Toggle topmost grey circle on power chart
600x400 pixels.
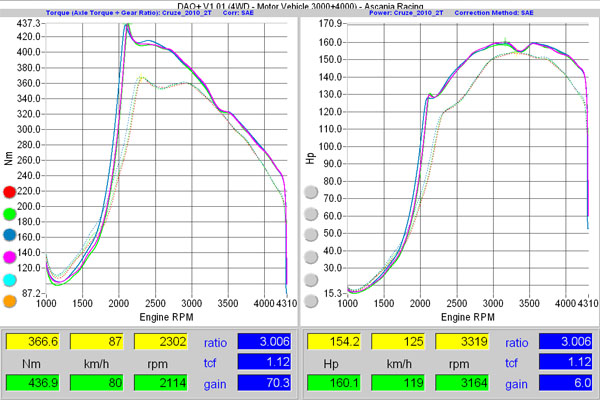(311, 191)
